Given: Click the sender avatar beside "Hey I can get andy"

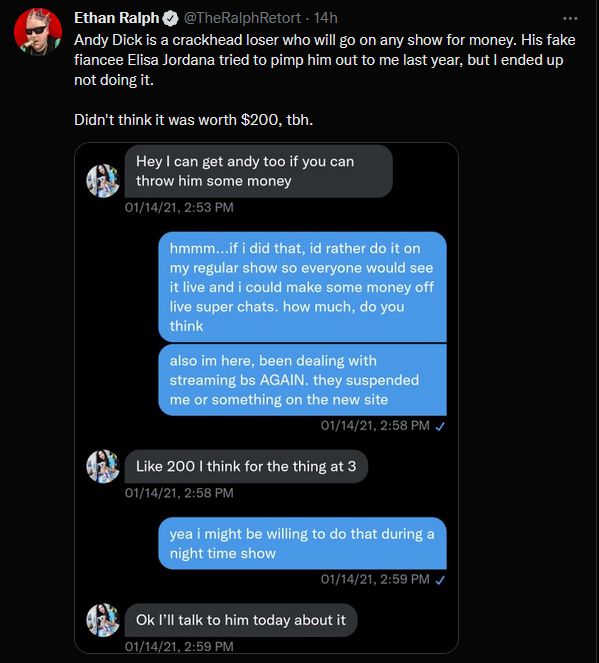Looking at the screenshot, I should pyautogui.click(x=103, y=181).
